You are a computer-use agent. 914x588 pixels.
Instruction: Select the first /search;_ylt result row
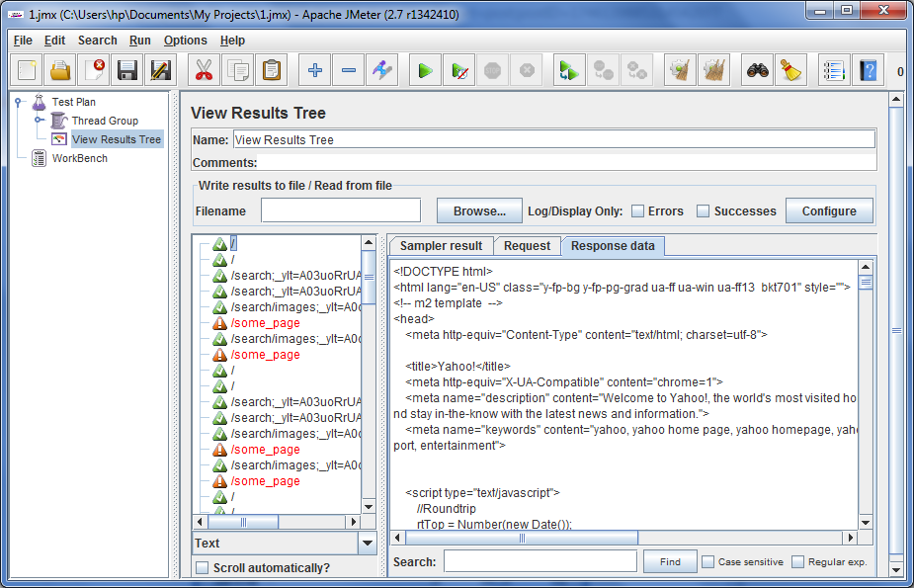pyautogui.click(x=295, y=275)
